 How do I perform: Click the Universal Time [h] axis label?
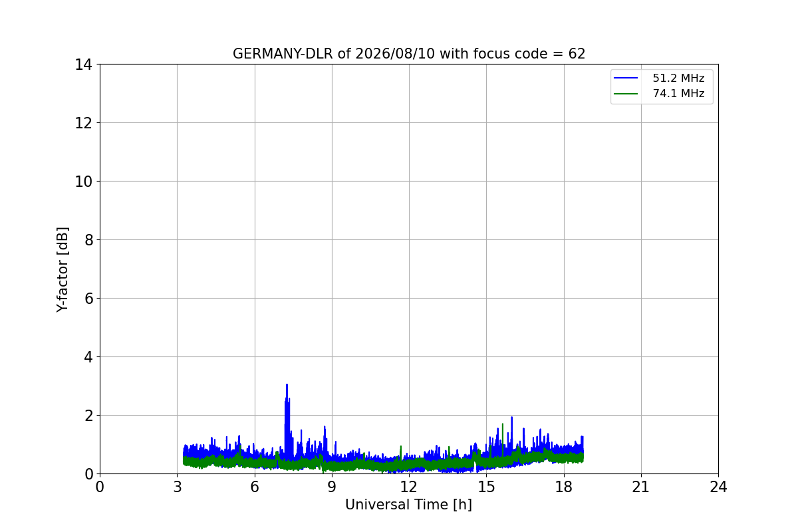coord(408,505)
